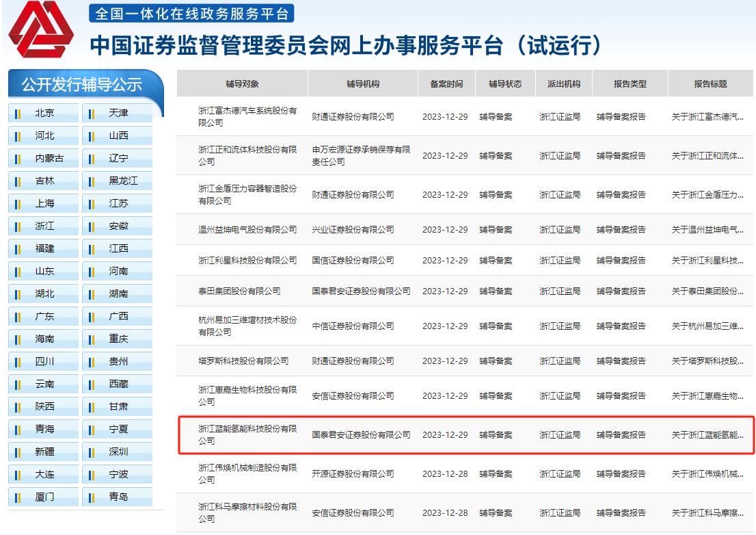Image resolution: width=756 pixels, height=535 pixels.
Task: Open report 关于浙江金盾压力...
Action: pyautogui.click(x=707, y=195)
